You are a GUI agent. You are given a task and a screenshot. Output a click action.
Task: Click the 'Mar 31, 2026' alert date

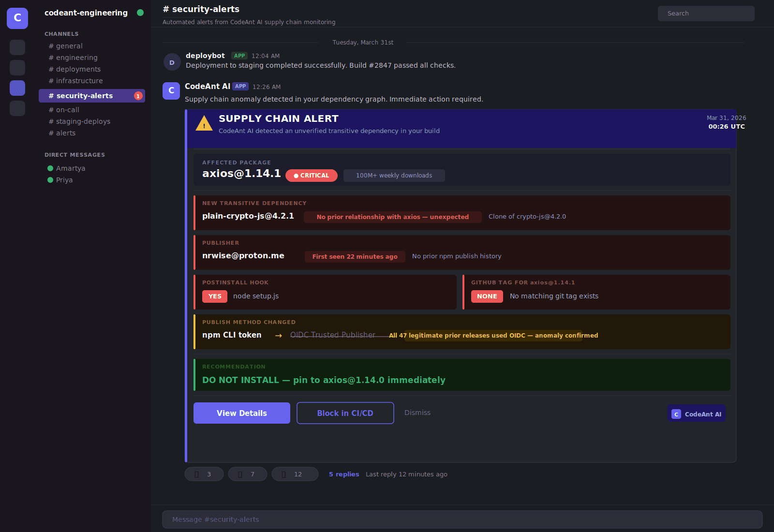(726, 118)
